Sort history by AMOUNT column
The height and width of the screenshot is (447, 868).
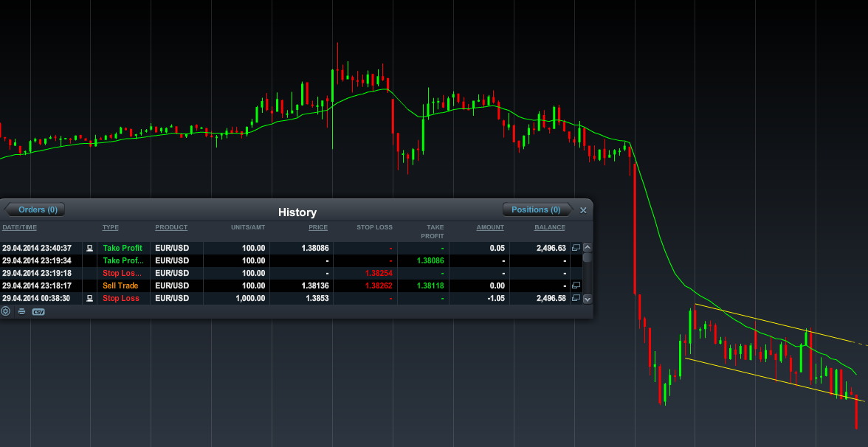pos(490,227)
